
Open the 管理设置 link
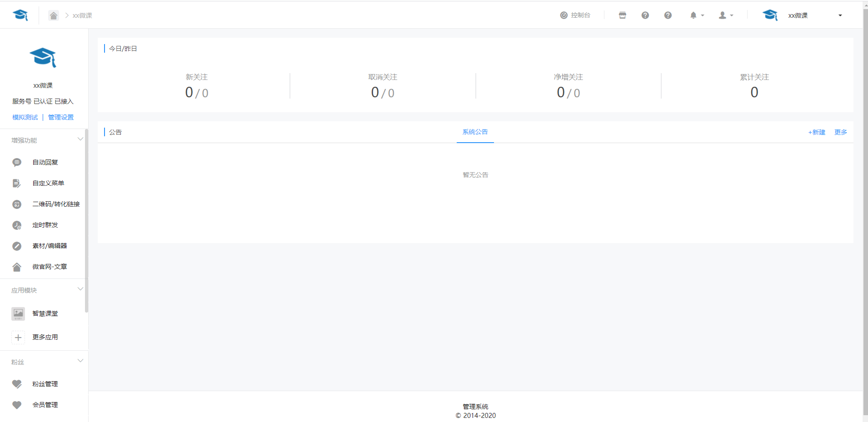pyautogui.click(x=61, y=117)
